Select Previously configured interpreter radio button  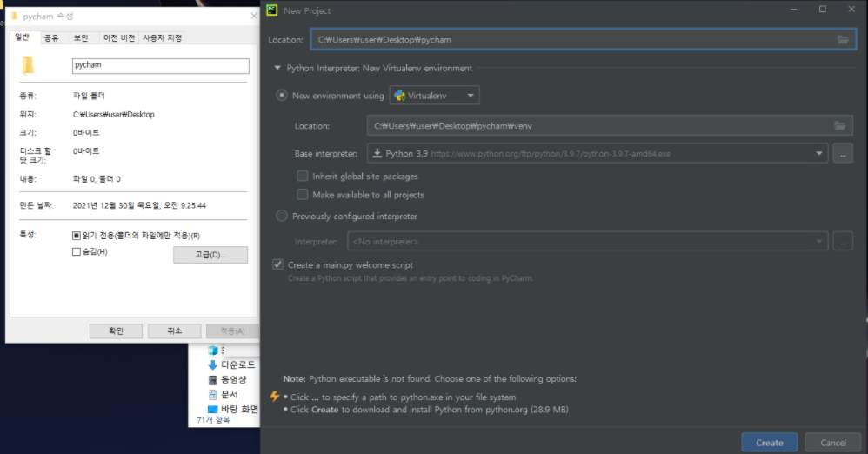tap(282, 216)
